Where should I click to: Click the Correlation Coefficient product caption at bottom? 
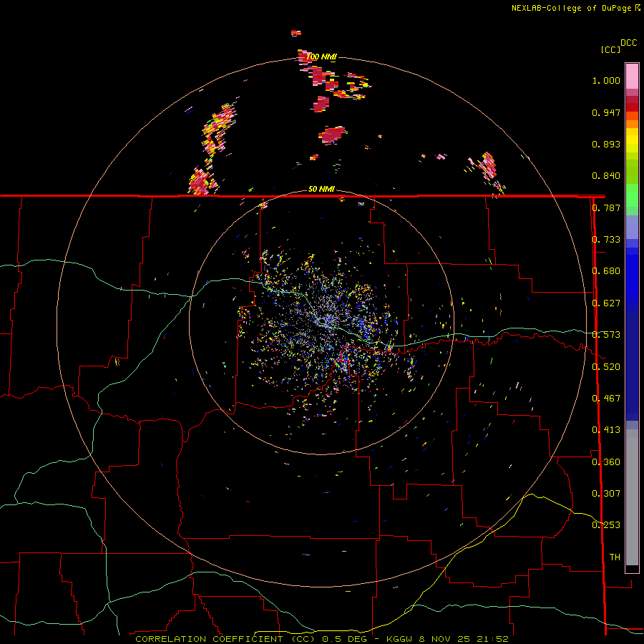click(321, 639)
